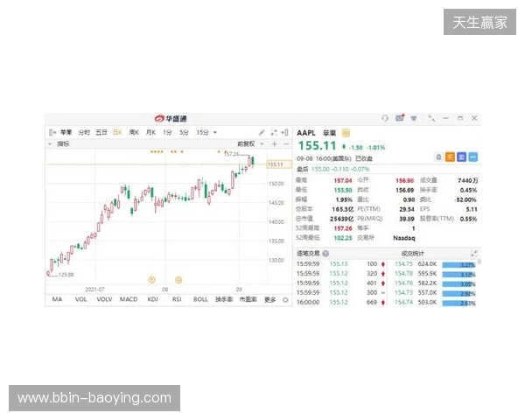Zoom in the chart with plus
The width and height of the screenshot is (525, 420).
click(275, 144)
